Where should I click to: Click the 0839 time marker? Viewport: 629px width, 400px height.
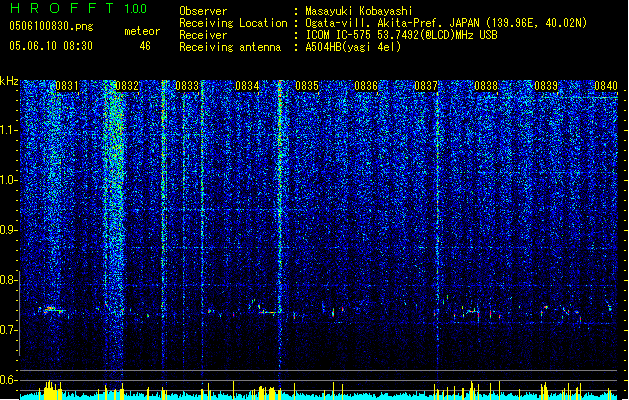546,86
